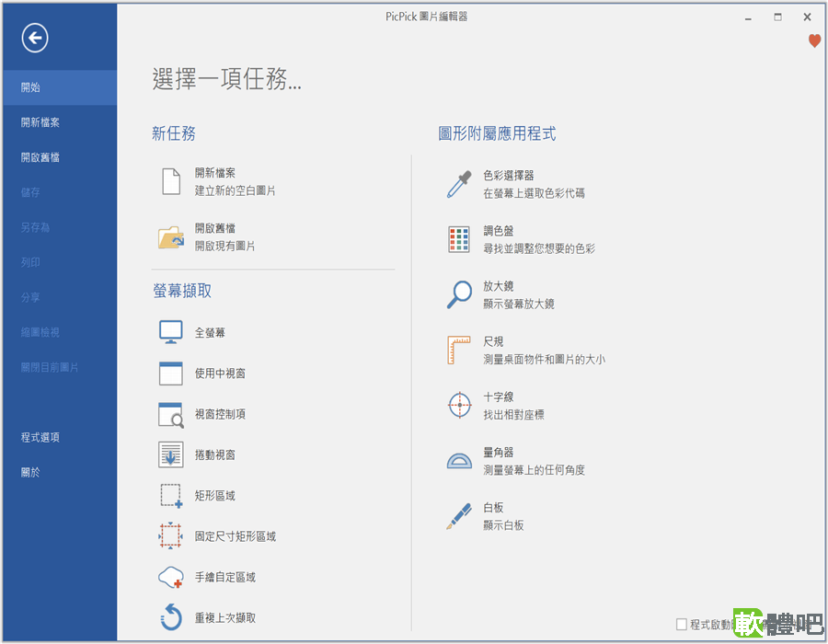This screenshot has height=644, width=828.
Task: Click the 固定尺寸矩形區域 label
Action: [236, 536]
